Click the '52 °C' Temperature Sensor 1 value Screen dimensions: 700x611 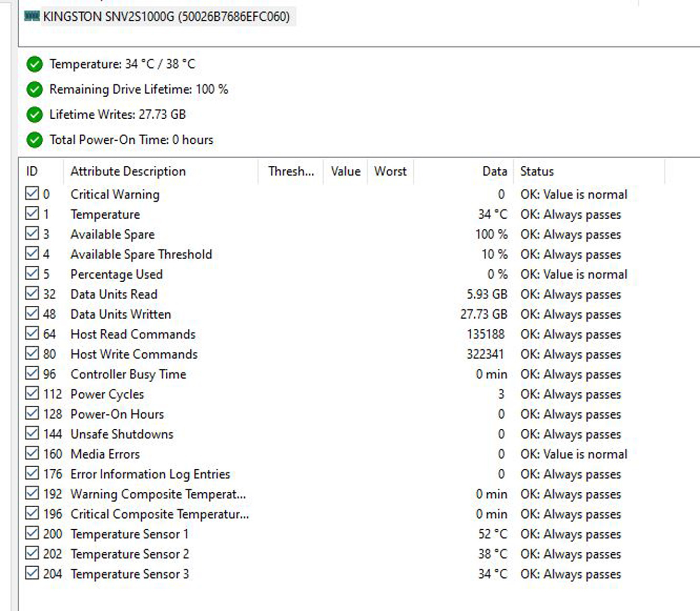click(x=492, y=534)
